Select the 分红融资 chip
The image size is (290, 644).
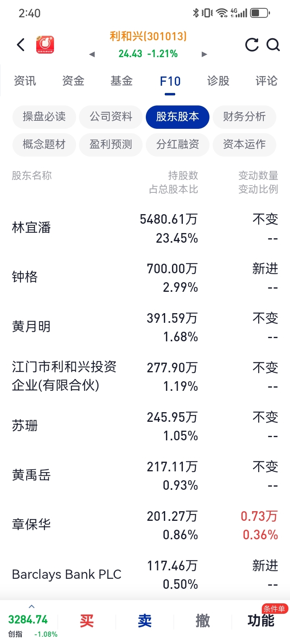click(178, 144)
